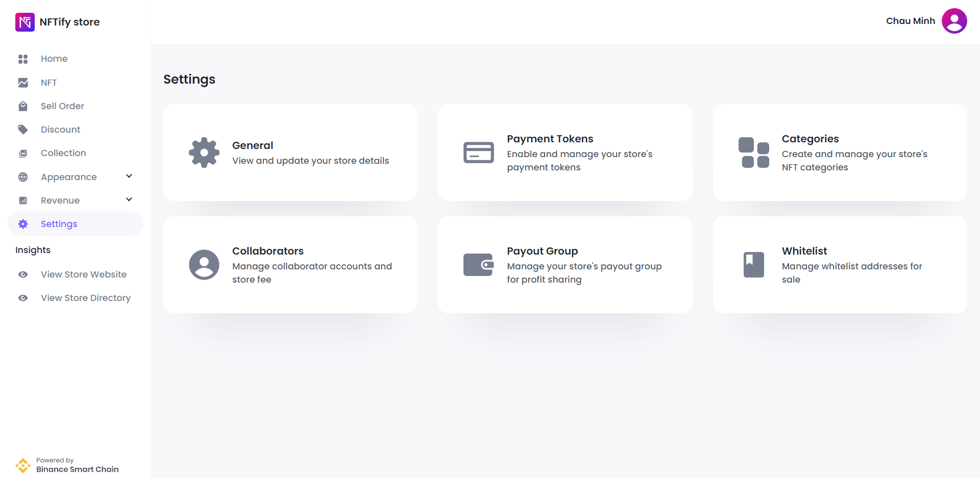980x478 pixels.
Task: Open the Collaborators card title
Action: pos(268,251)
